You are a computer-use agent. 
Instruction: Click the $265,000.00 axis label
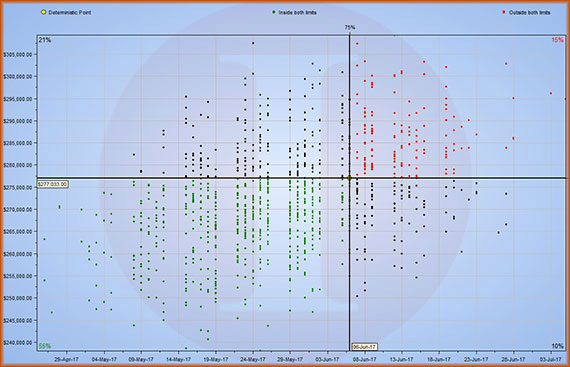(x=17, y=231)
